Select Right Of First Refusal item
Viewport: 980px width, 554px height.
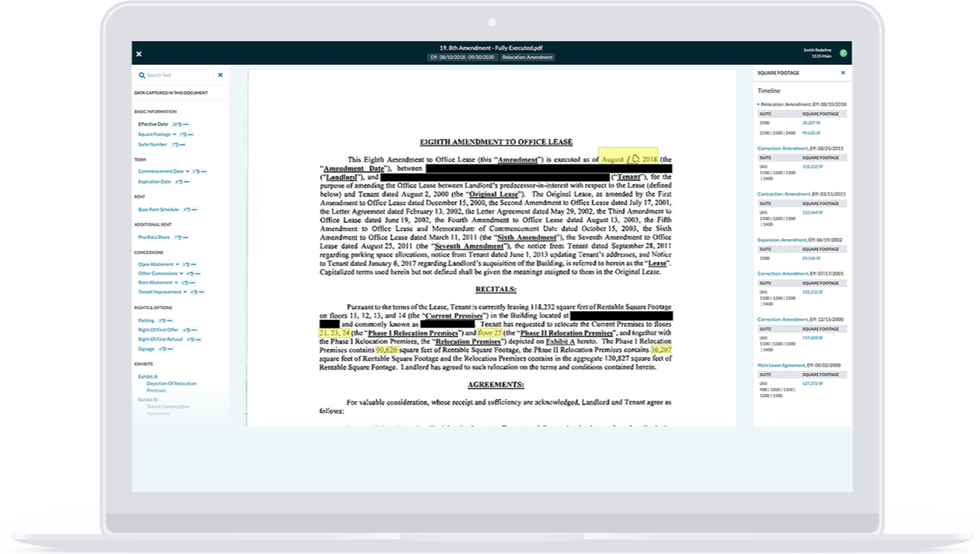point(160,339)
